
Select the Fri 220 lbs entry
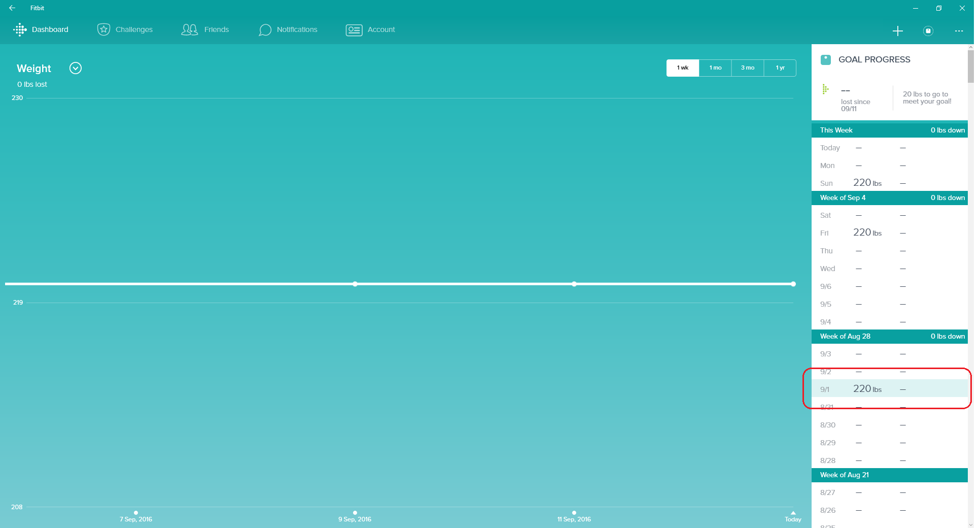pos(889,233)
